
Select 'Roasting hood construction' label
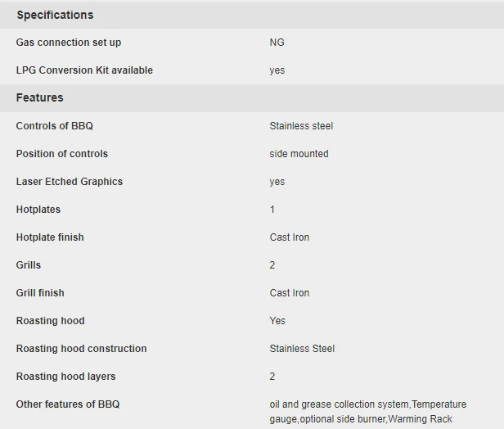[82, 349]
